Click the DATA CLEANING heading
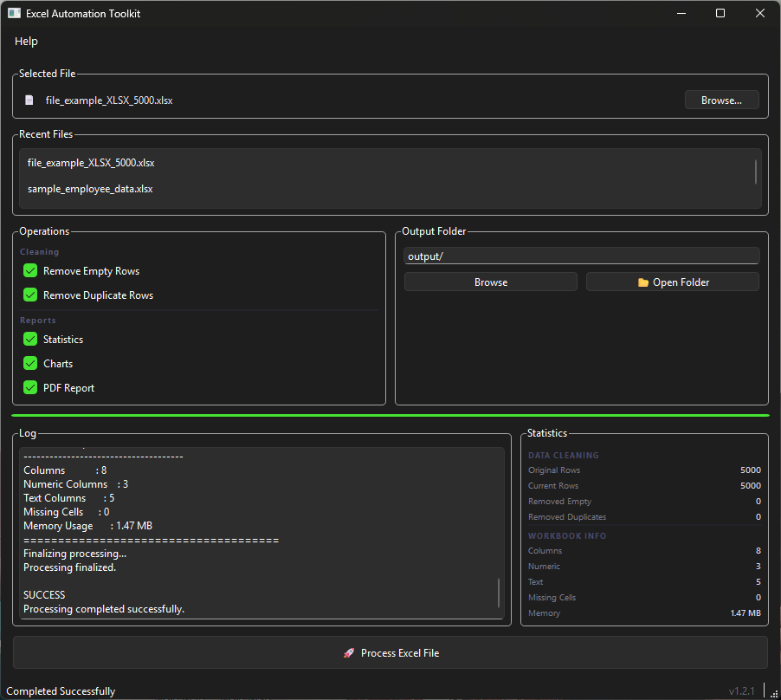Viewport: 781px width, 700px height. [564, 455]
